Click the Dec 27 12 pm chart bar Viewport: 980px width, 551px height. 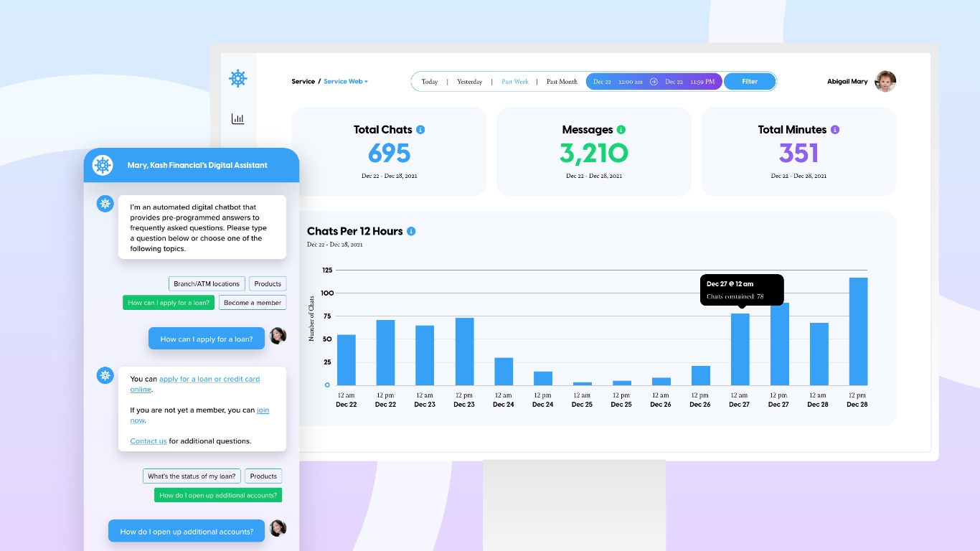pos(780,344)
